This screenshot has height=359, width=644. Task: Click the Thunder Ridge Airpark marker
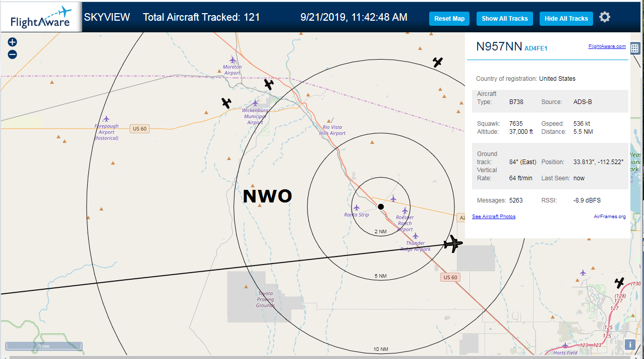pos(415,236)
